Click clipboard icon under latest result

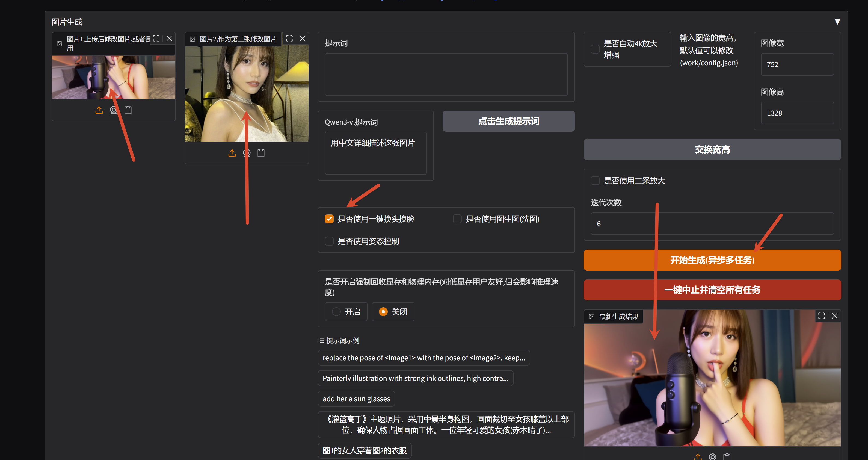[727, 457]
